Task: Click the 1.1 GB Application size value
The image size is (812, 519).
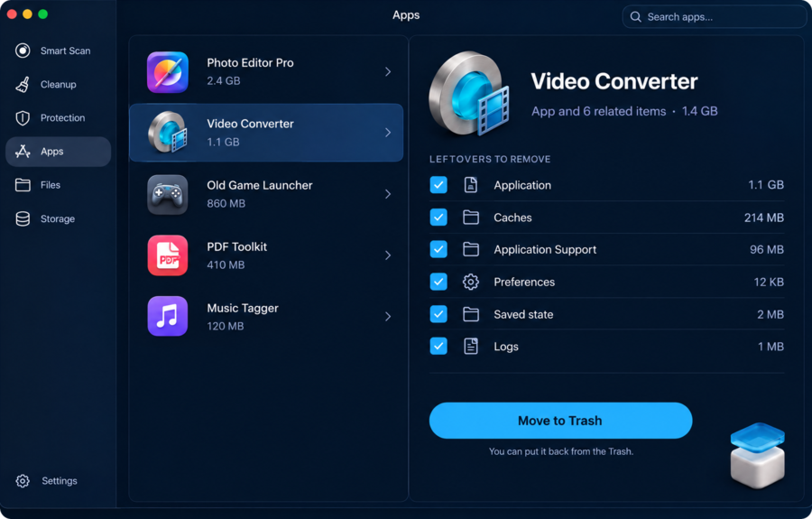Action: 766,185
